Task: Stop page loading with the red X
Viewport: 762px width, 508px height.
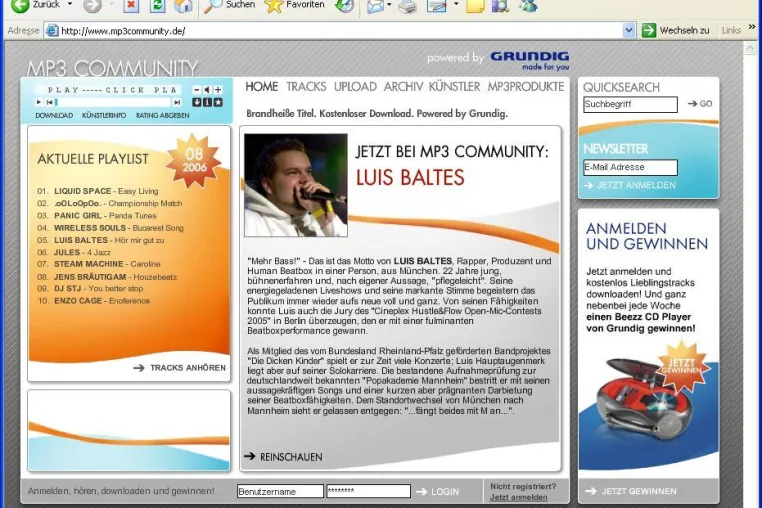Action: point(130,5)
